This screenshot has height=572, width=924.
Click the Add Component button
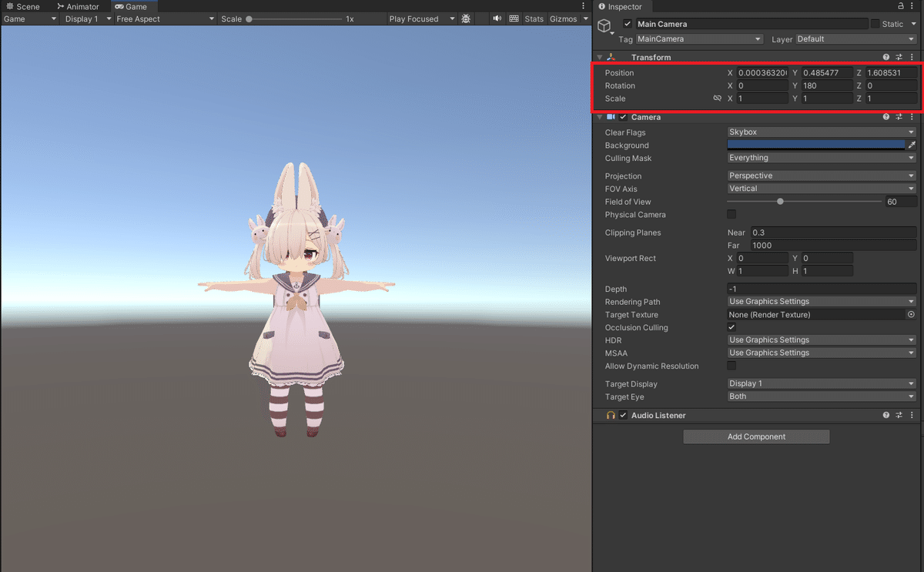(756, 437)
